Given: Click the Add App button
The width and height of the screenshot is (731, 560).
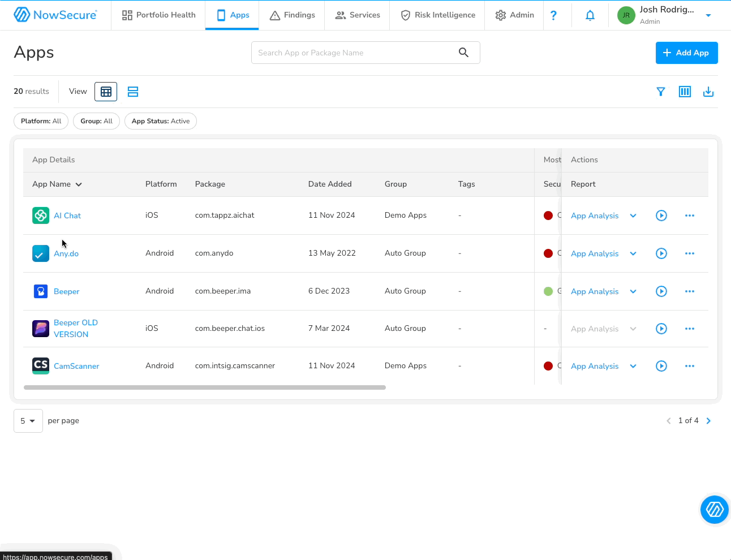Looking at the screenshot, I should (x=686, y=53).
